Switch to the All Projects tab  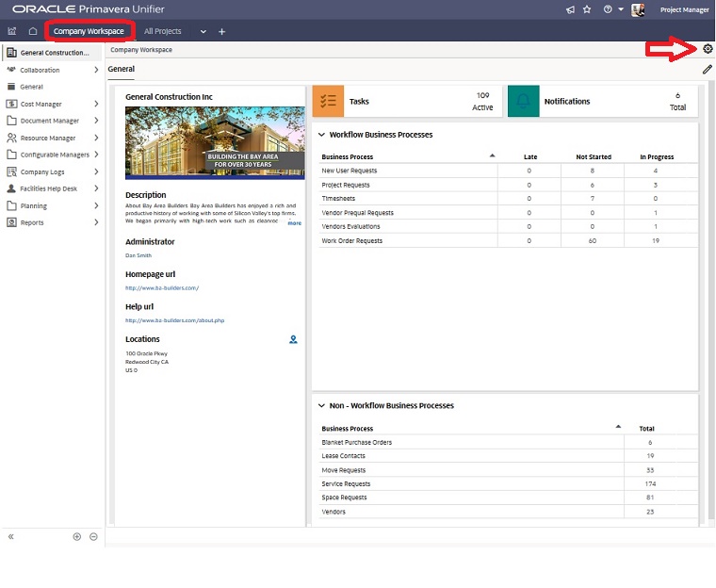pos(163,31)
